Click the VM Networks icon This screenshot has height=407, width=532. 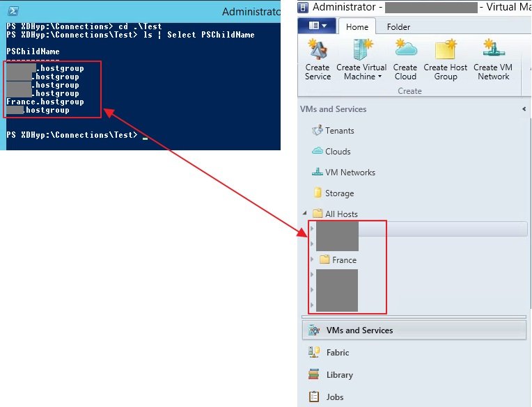click(x=318, y=172)
